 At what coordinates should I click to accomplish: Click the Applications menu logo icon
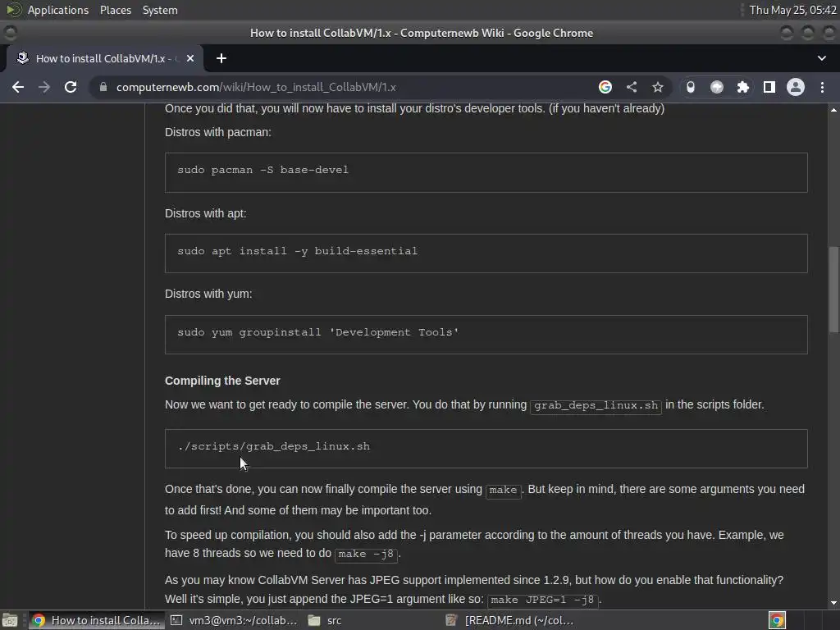tap(13, 10)
